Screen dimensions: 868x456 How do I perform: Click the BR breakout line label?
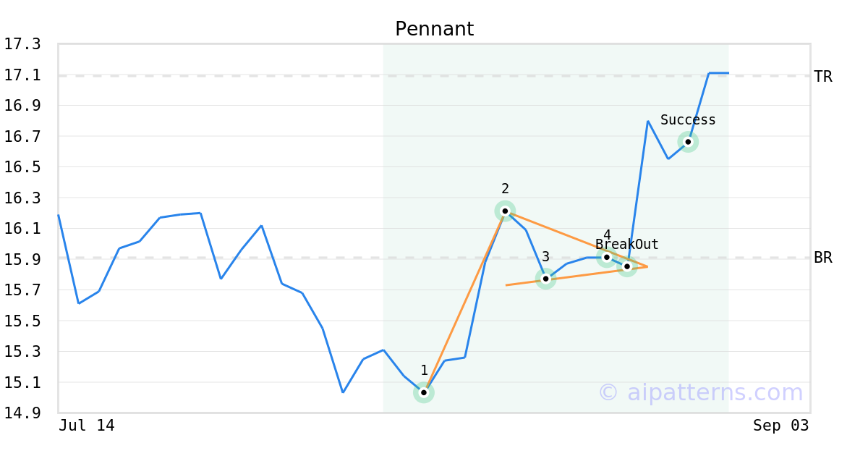[823, 258]
